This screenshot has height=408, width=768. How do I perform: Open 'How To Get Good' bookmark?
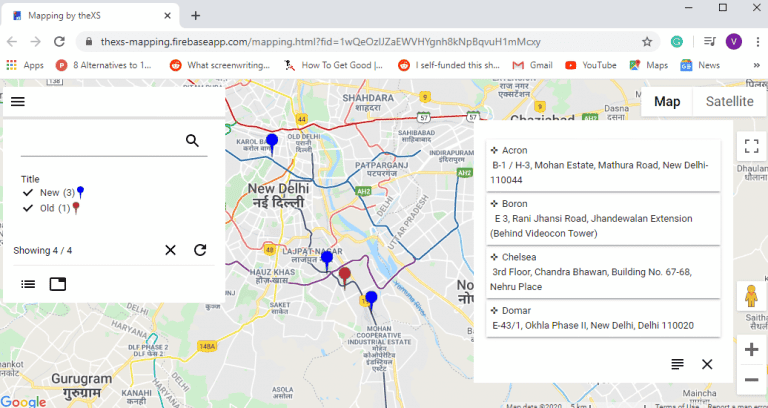pyautogui.click(x=334, y=65)
